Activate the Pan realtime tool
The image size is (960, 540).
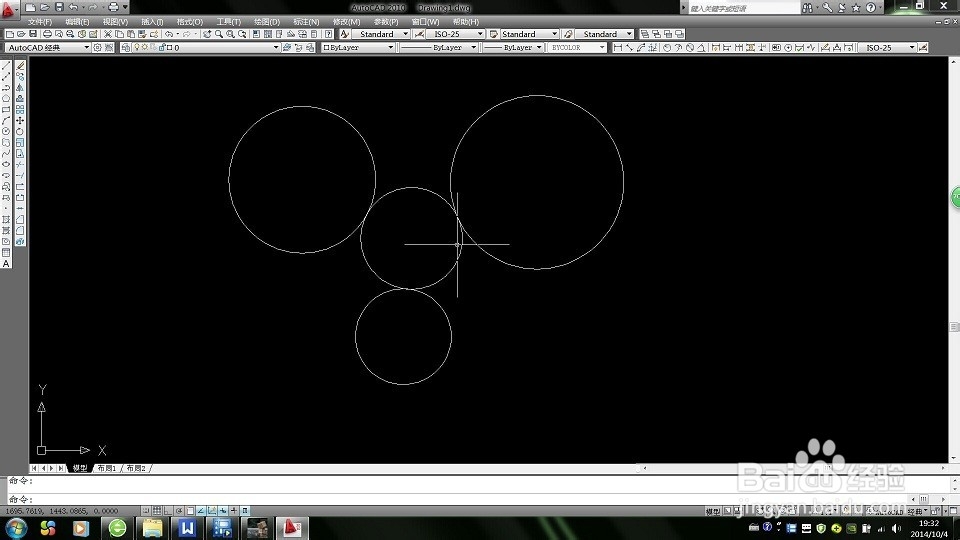pos(207,34)
